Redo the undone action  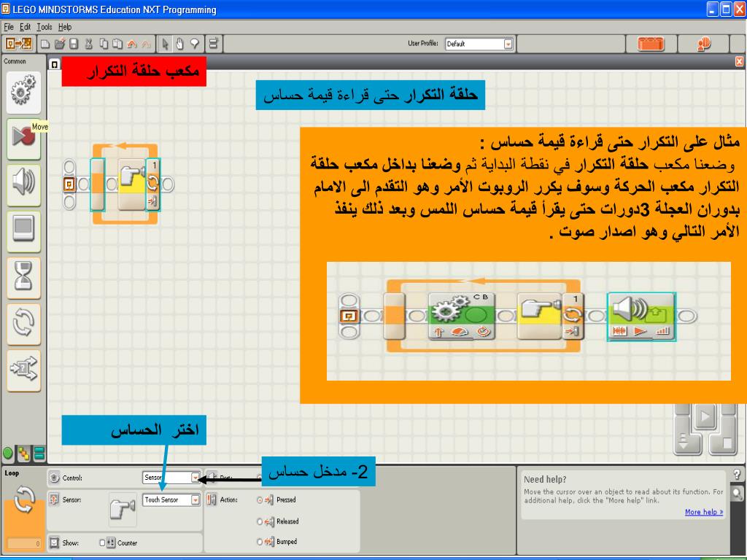(146, 44)
